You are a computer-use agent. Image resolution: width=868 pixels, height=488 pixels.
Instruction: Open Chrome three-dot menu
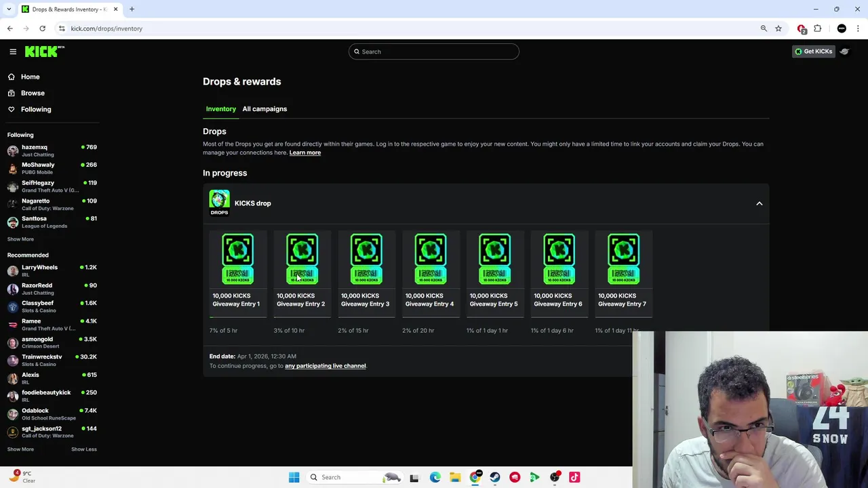point(858,28)
